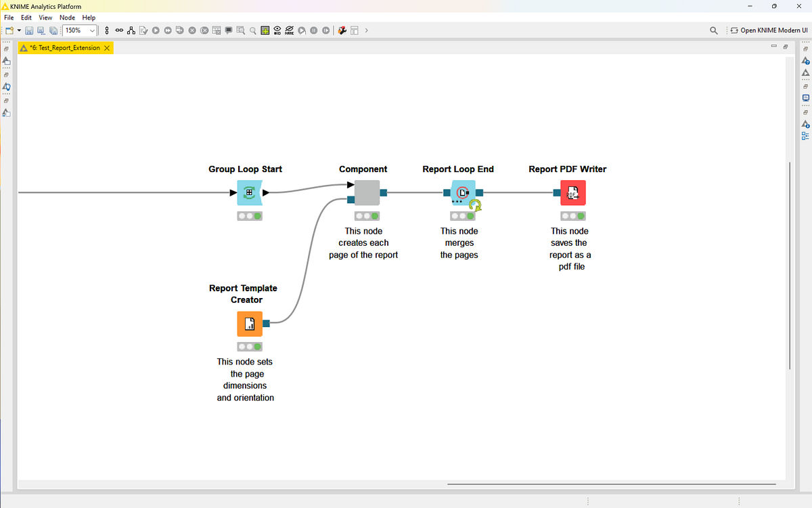The image size is (812, 508).
Task: Open the zoom magnifier tool in toolbar
Action: [252, 30]
